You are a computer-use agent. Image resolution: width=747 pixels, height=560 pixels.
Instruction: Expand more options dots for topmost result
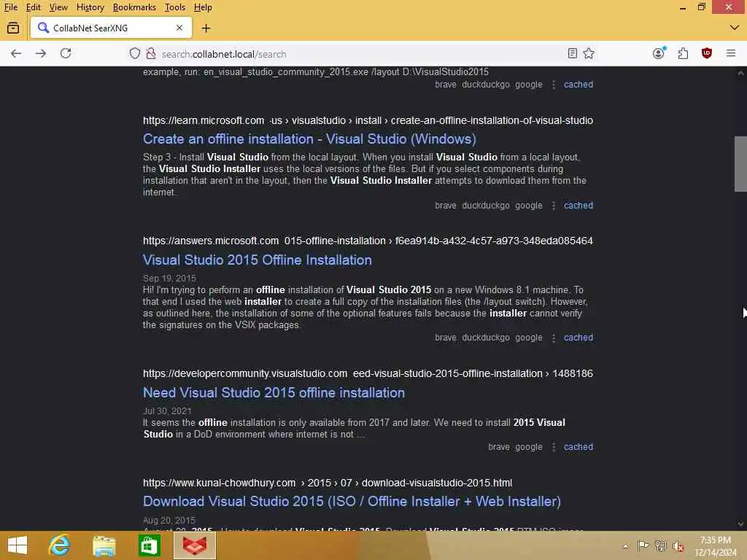point(554,85)
